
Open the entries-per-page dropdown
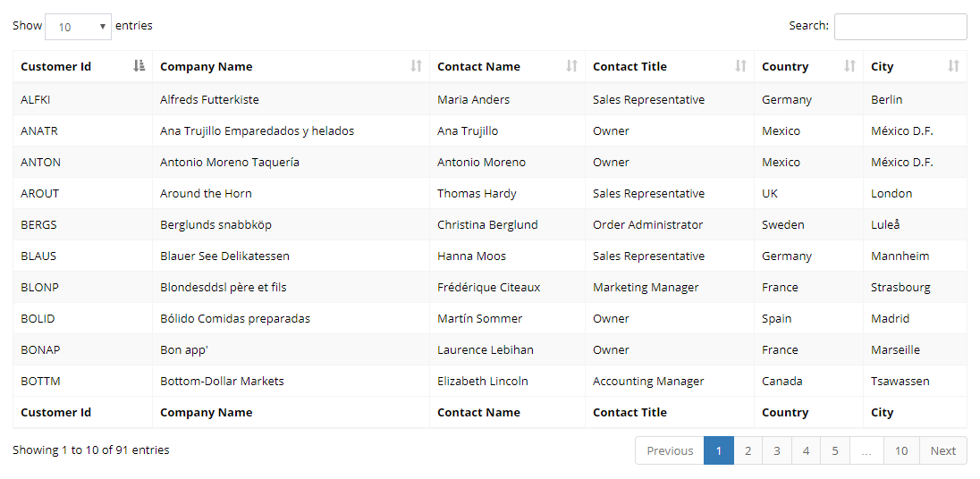click(78, 27)
